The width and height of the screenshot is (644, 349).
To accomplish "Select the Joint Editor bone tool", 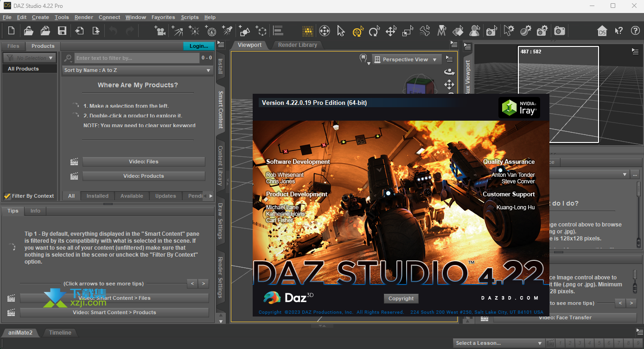I will pyautogui.click(x=425, y=31).
